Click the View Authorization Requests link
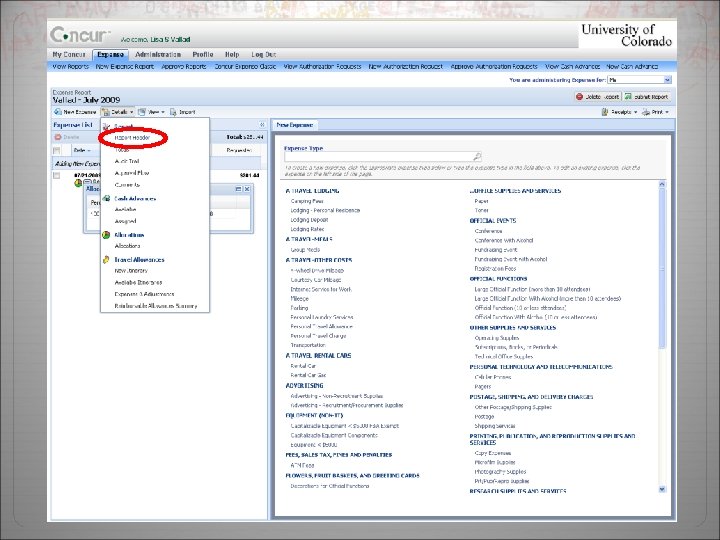The height and width of the screenshot is (540, 720). (x=322, y=67)
